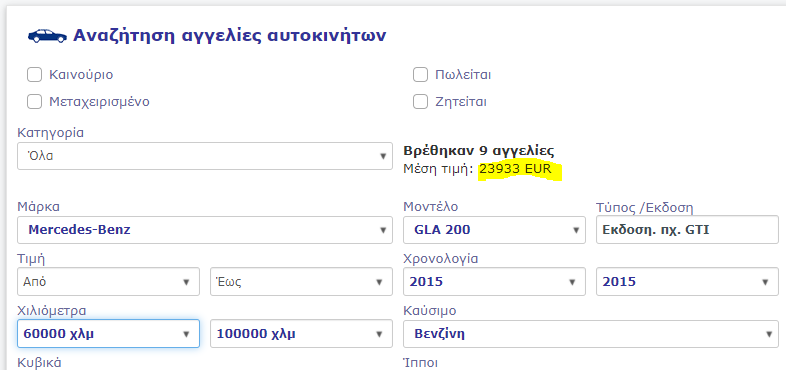Click the Βρέθηκαν 9 αγγελίες results text
This screenshot has height=370, width=786.
pyautogui.click(x=479, y=151)
